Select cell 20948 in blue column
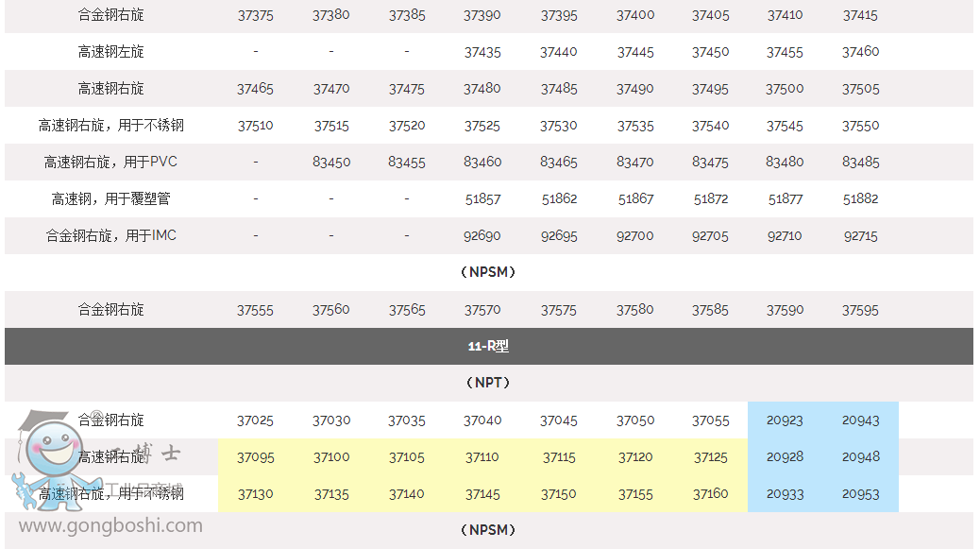980x549 pixels. 860,457
